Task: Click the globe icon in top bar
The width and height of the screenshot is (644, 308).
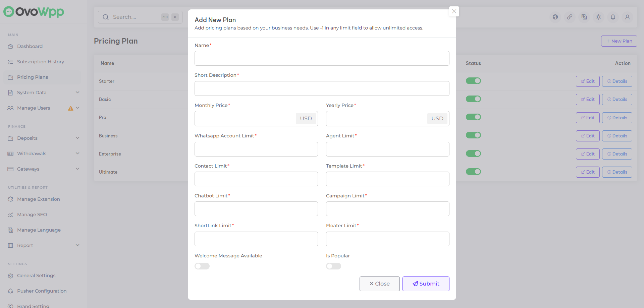Action: [x=555, y=17]
